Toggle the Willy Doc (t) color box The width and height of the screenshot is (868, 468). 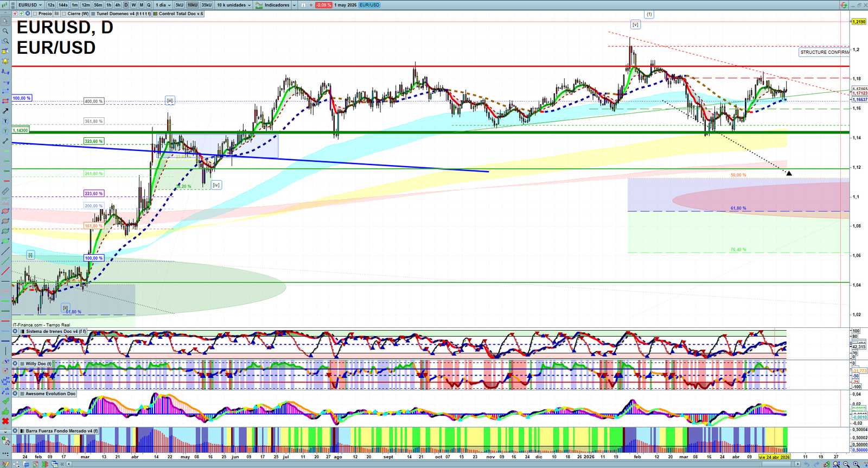click(x=22, y=364)
